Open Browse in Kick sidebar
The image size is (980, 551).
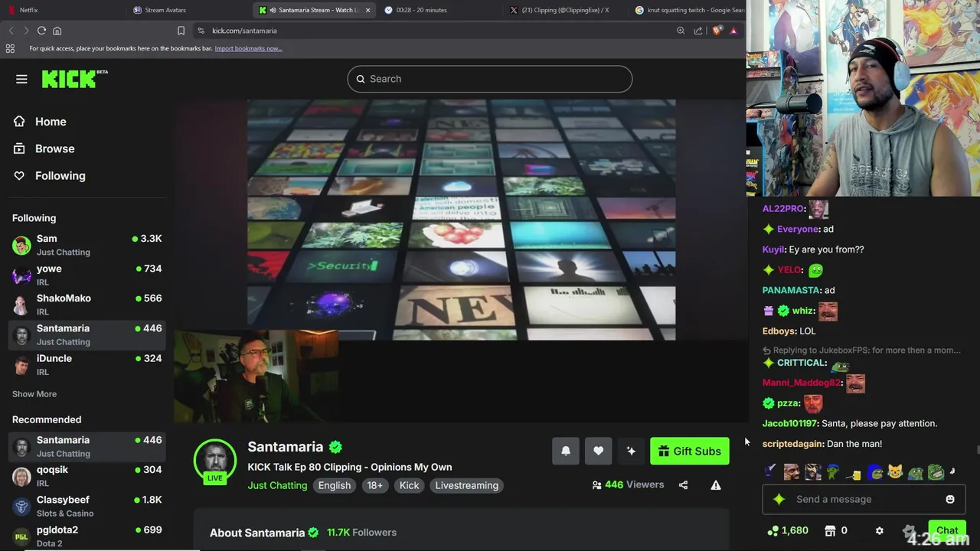pyautogui.click(x=44, y=148)
